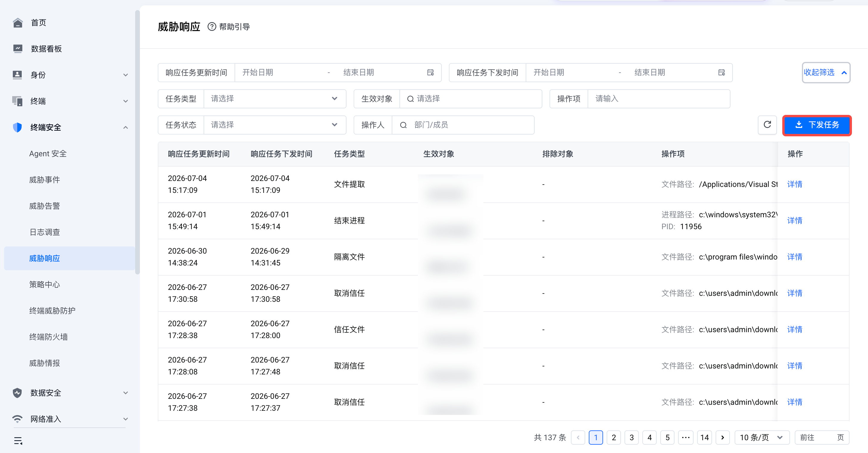Go to page 3
Screen dimensions: 868x453
coord(631,438)
